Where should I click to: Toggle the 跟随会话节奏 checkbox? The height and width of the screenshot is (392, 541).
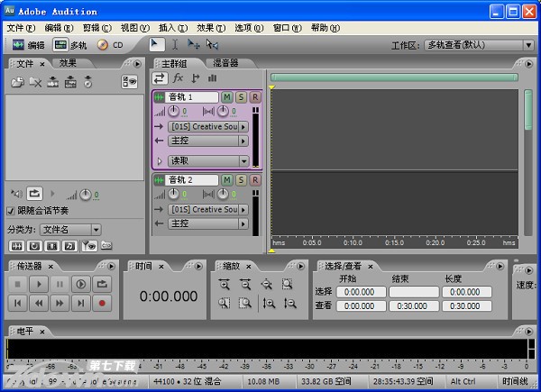pyautogui.click(x=12, y=211)
